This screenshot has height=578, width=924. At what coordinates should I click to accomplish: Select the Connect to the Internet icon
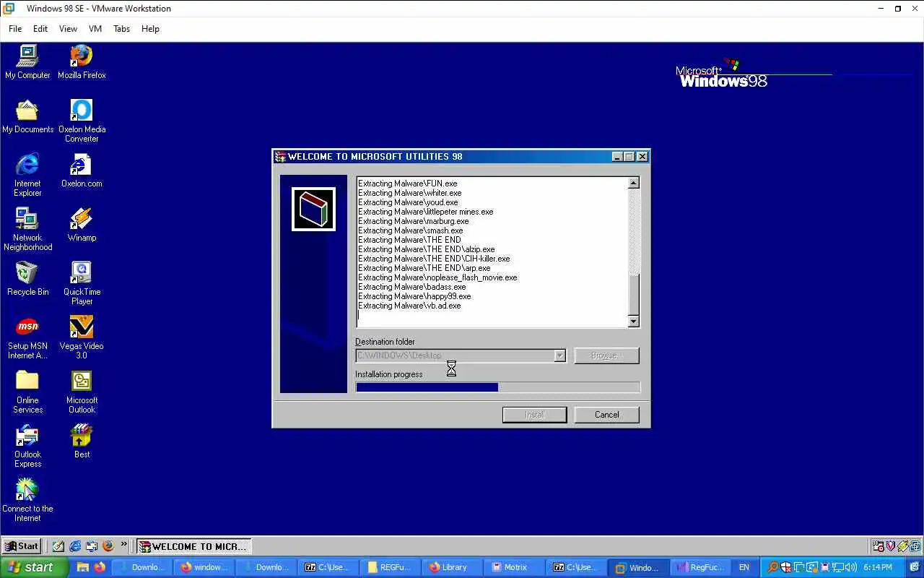click(x=27, y=499)
